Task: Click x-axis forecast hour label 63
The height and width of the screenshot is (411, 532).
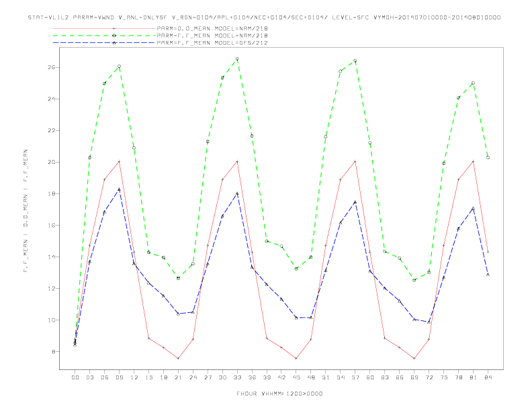Action: click(x=385, y=377)
